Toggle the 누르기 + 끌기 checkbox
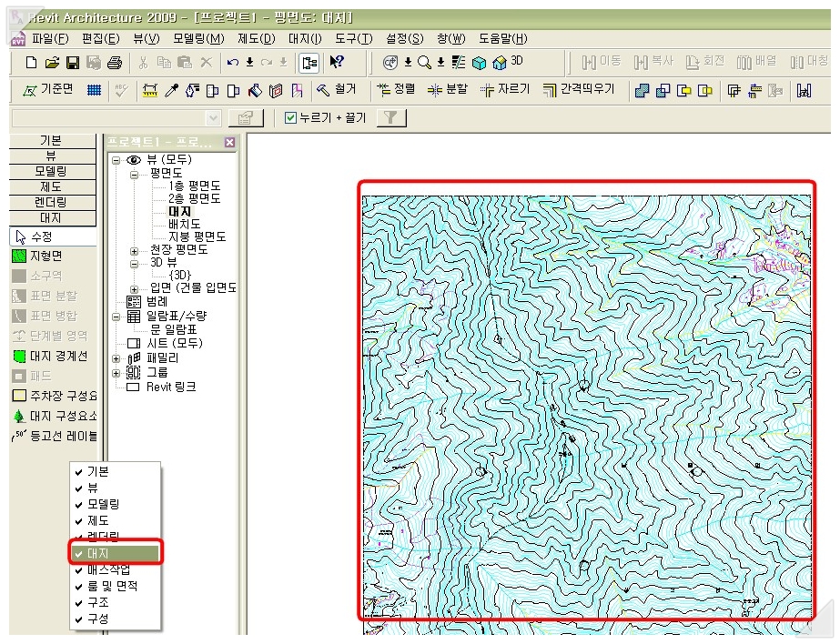The height and width of the screenshot is (644, 840). (x=290, y=118)
